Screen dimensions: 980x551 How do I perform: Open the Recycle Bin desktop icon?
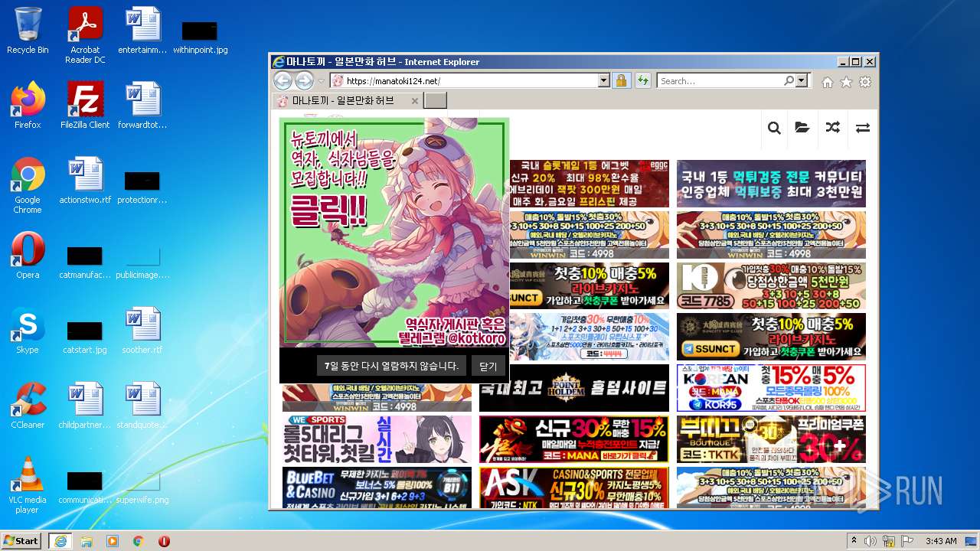[28, 31]
